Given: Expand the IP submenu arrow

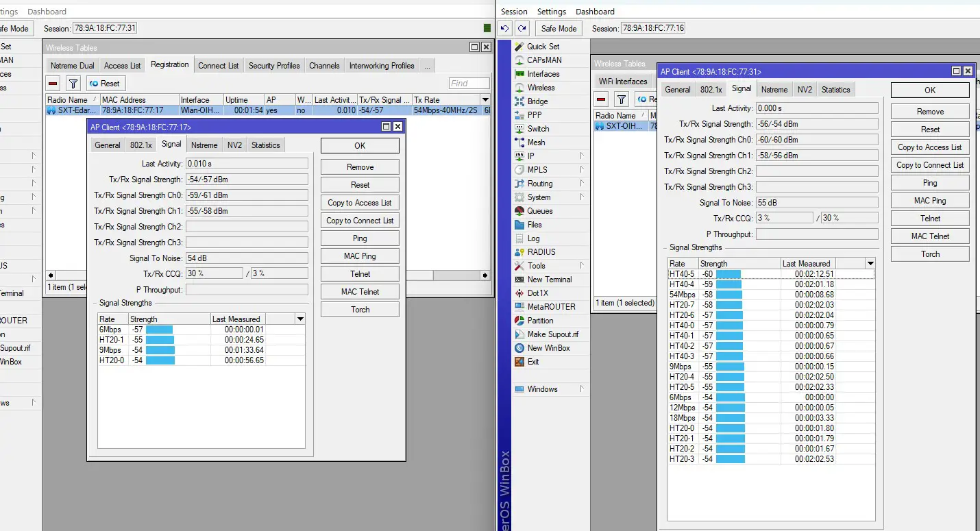Looking at the screenshot, I should (582, 156).
